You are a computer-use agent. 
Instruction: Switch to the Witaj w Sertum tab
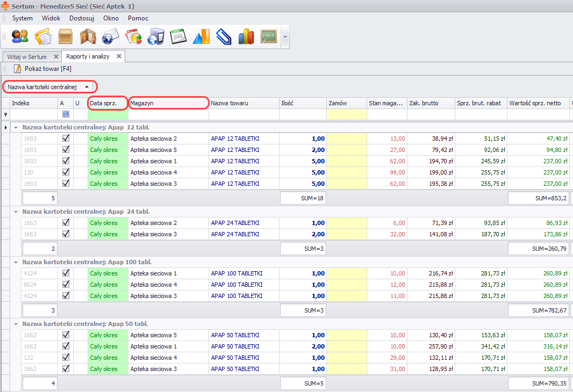[27, 56]
